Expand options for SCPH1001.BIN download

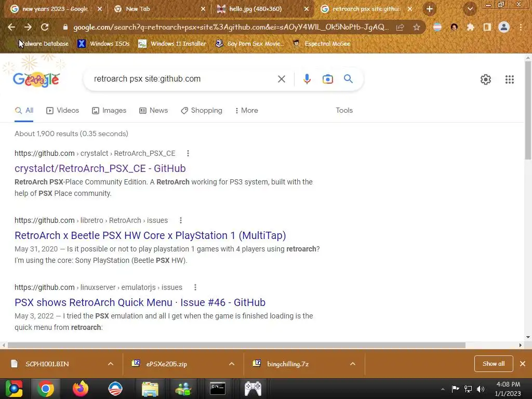[111, 364]
